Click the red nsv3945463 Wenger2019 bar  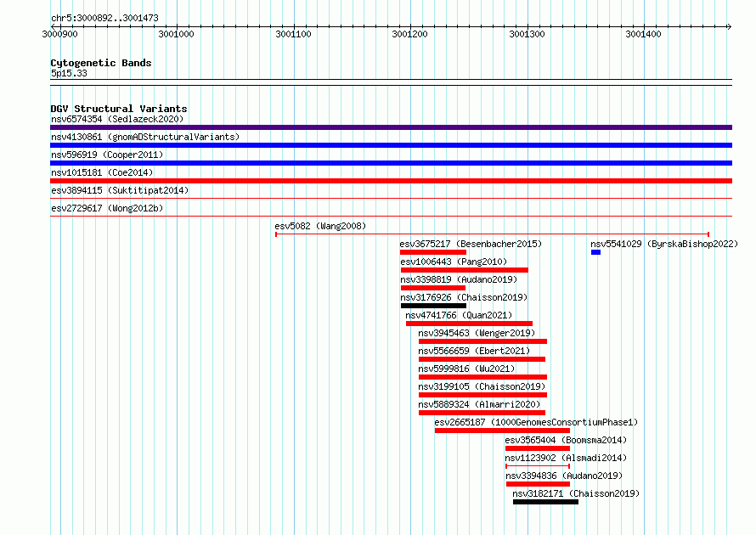(x=482, y=341)
